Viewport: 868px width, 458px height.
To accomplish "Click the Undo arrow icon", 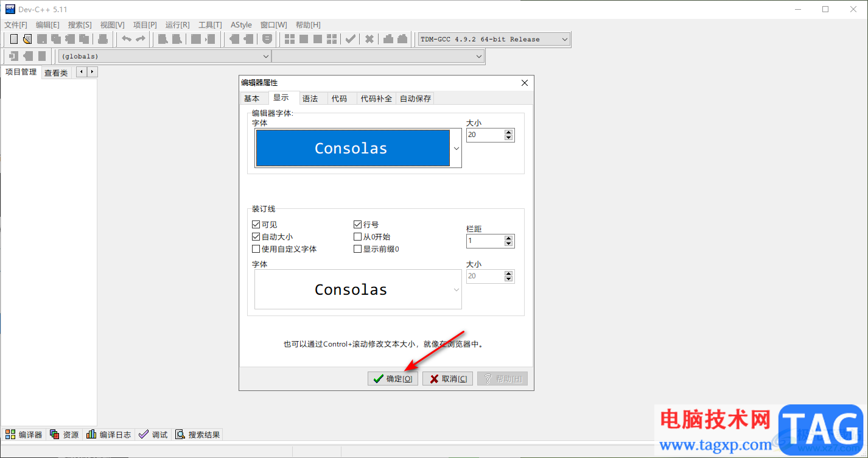I will (x=127, y=39).
